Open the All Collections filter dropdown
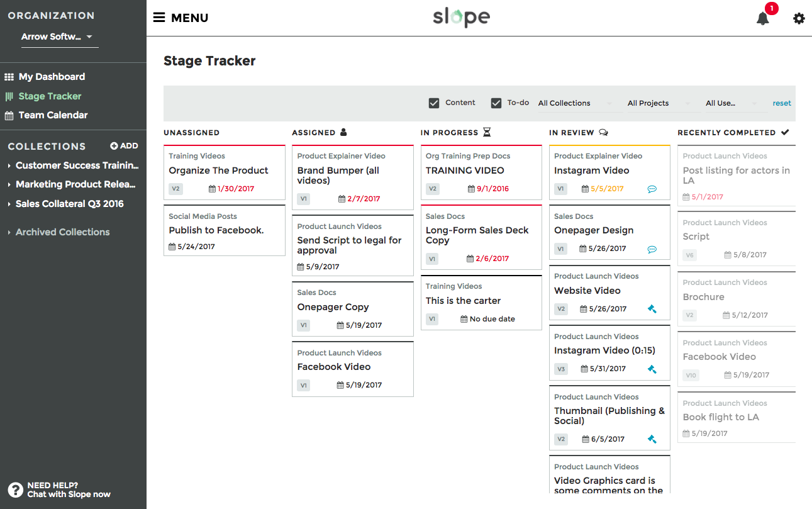Viewport: 812px width, 509px height. coord(575,103)
